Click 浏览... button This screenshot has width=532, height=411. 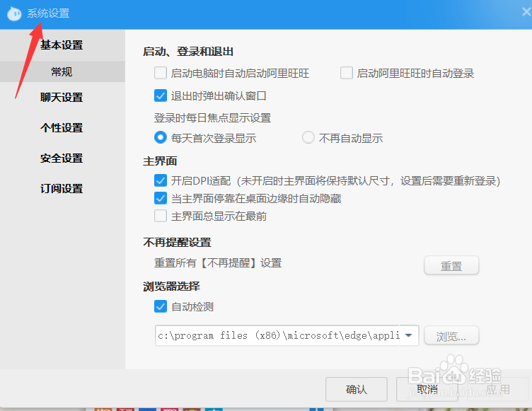451,335
